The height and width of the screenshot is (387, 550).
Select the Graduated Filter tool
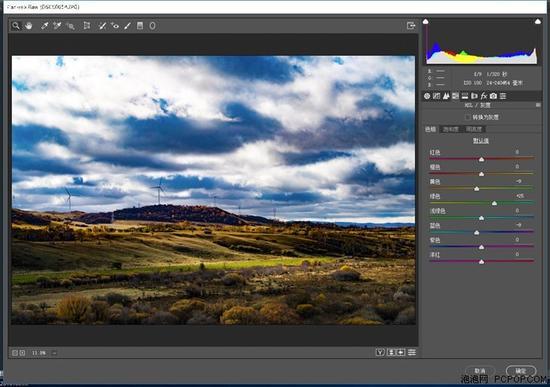(x=140, y=26)
